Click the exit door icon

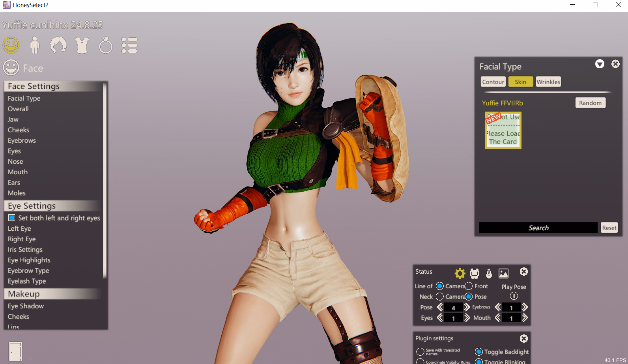[x=15, y=351]
